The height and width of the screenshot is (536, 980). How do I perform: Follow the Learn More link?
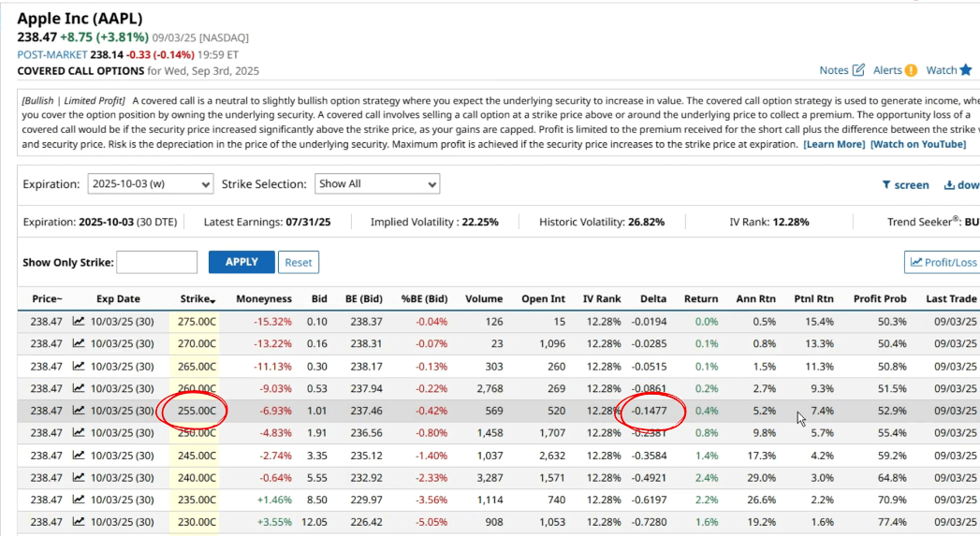(x=834, y=144)
